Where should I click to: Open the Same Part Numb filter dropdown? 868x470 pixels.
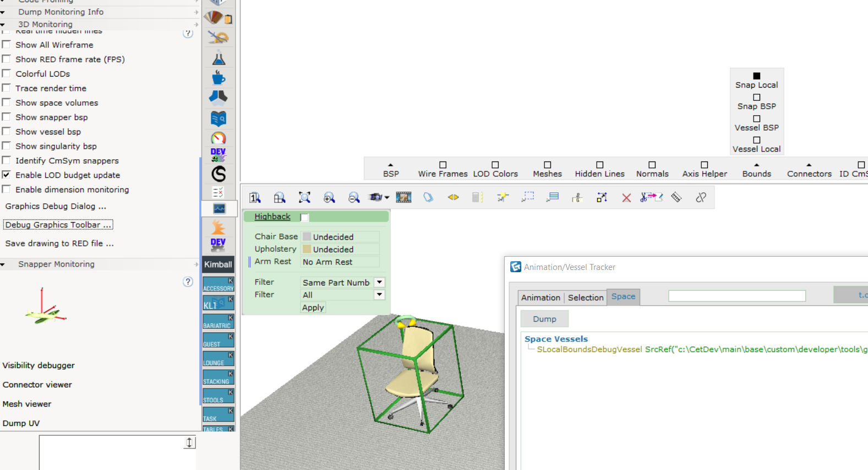pos(379,282)
